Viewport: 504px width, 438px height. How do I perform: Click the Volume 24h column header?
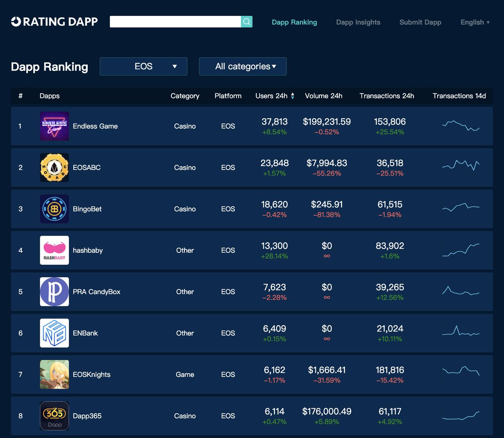pyautogui.click(x=323, y=96)
